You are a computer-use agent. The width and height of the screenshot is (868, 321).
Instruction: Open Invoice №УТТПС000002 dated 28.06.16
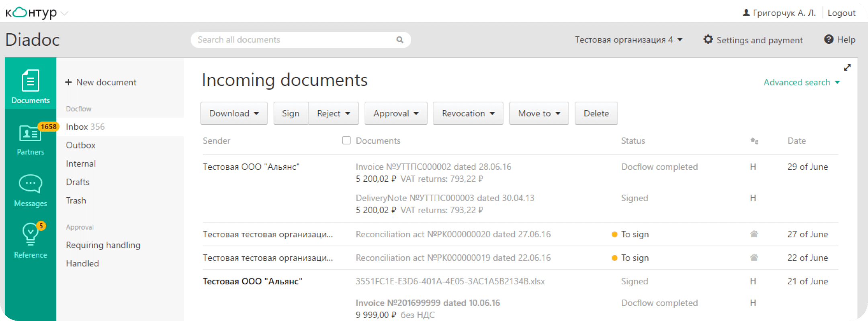click(434, 167)
